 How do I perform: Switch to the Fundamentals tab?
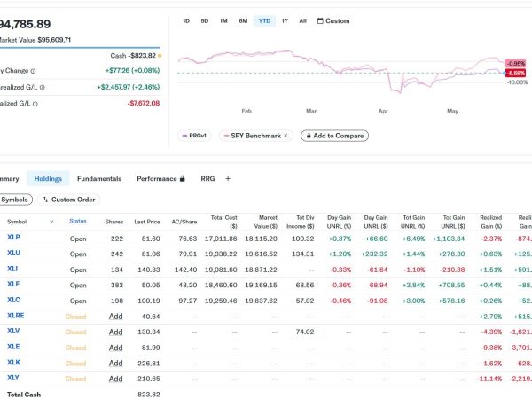(99, 179)
